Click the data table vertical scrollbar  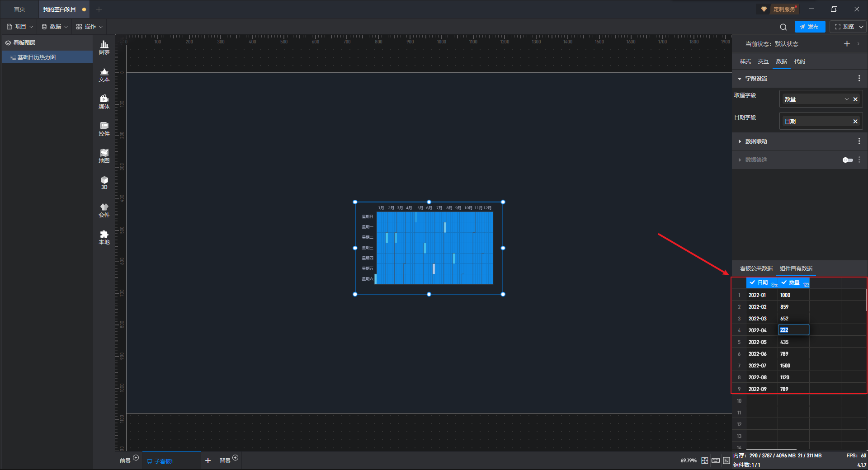coord(866,300)
